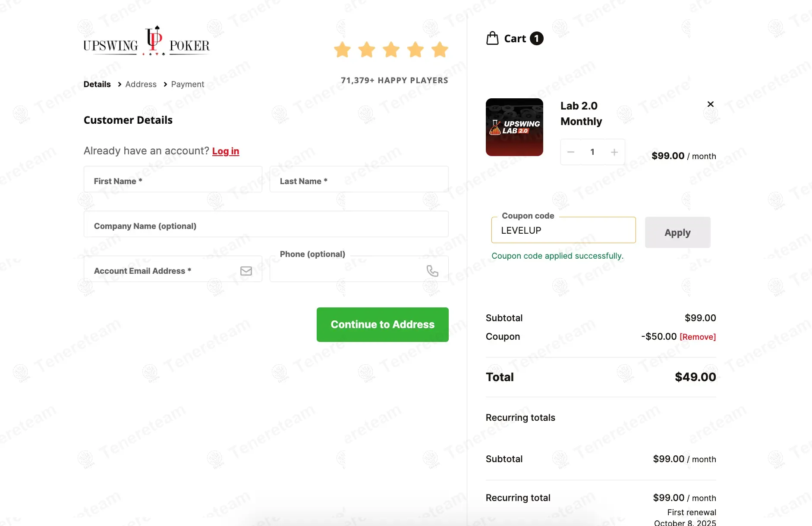Click 'Coupon code applied successfully.' message
812x526 pixels.
pos(557,256)
